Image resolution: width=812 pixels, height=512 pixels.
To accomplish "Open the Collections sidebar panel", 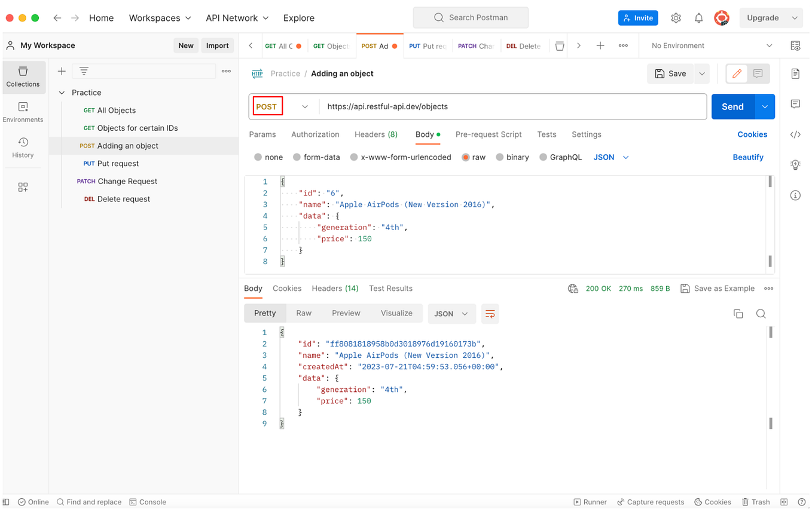I will click(x=23, y=77).
